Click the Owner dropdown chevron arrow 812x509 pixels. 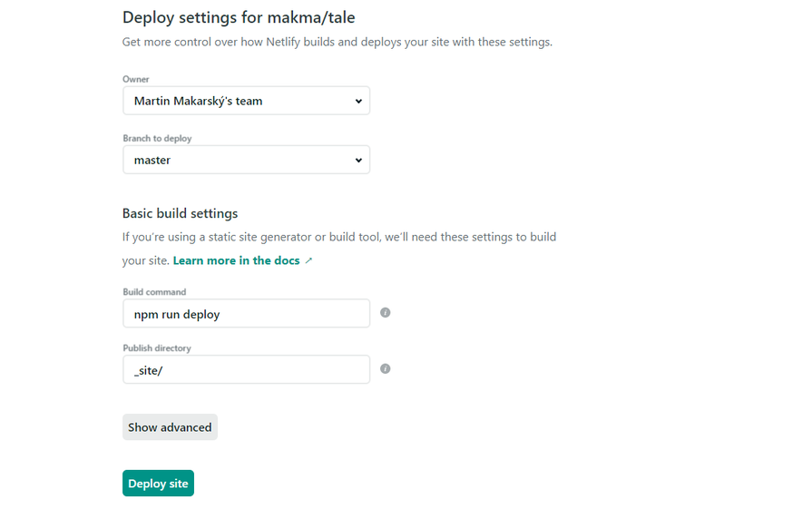[359, 101]
